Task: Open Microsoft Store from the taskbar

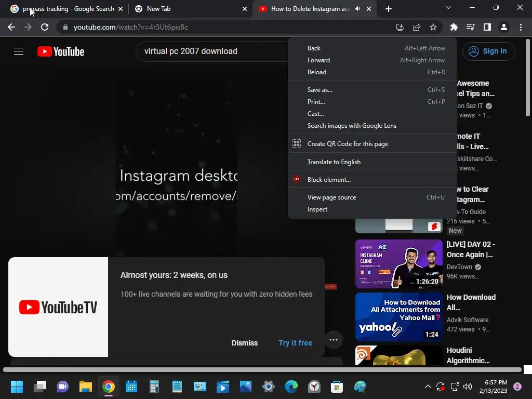Action: [x=337, y=387]
